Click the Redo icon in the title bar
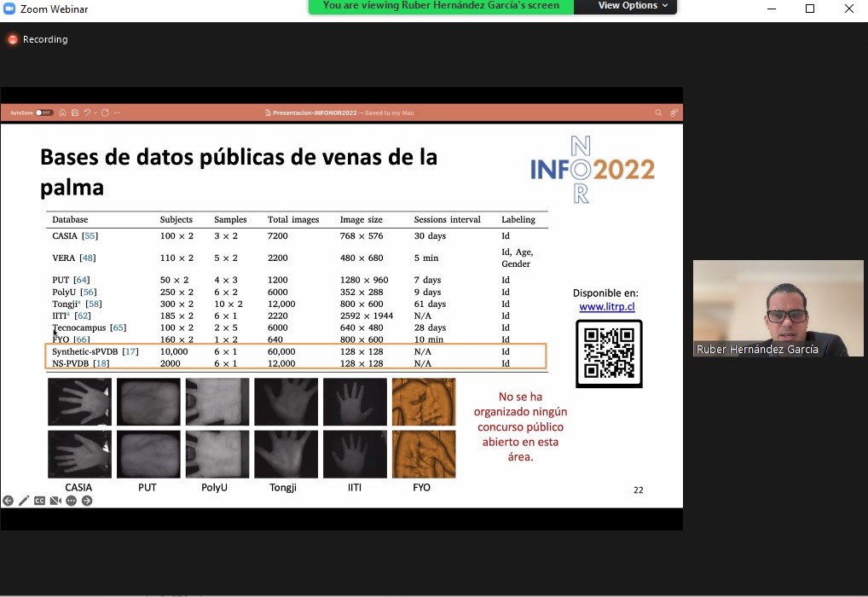Image resolution: width=868 pixels, height=597 pixels. pos(105,112)
